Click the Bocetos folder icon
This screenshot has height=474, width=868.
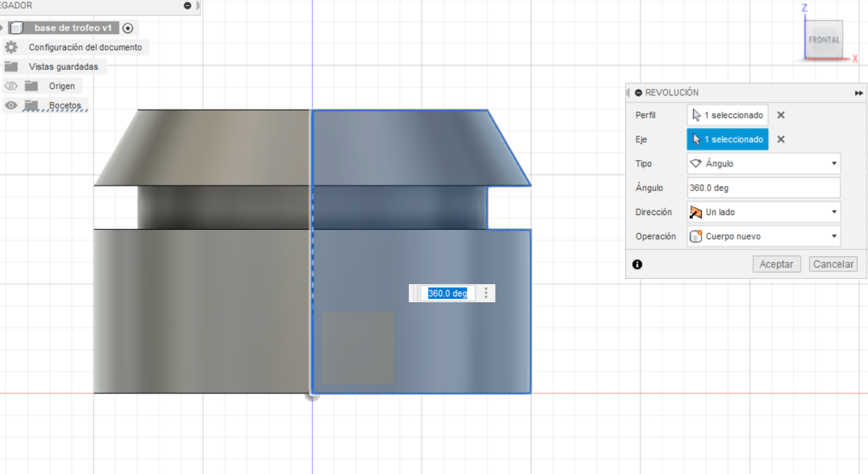(x=31, y=105)
